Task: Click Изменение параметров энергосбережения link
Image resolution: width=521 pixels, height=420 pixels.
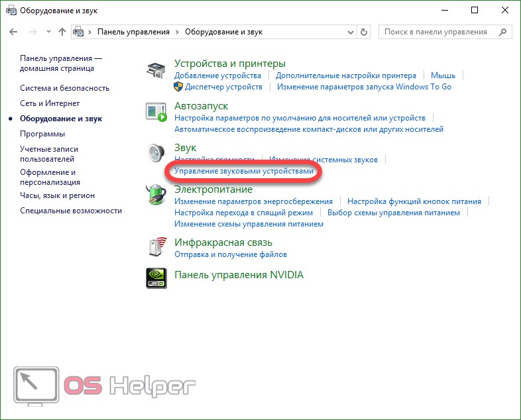Action: coord(253,201)
